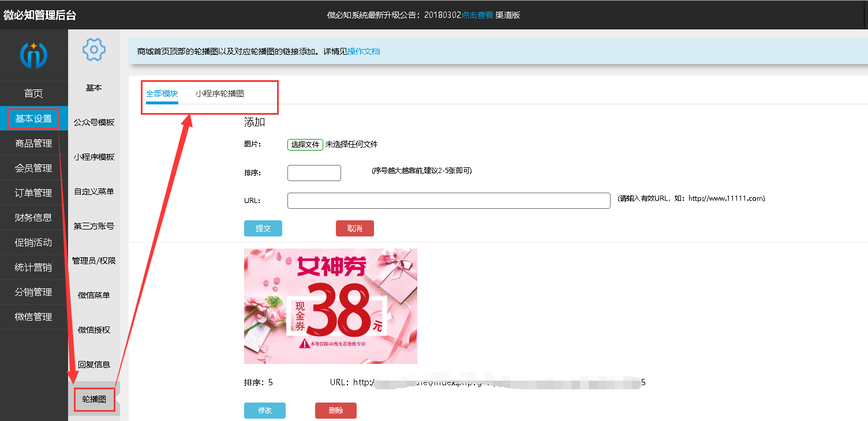Open the 订单管理 section

coord(33,193)
